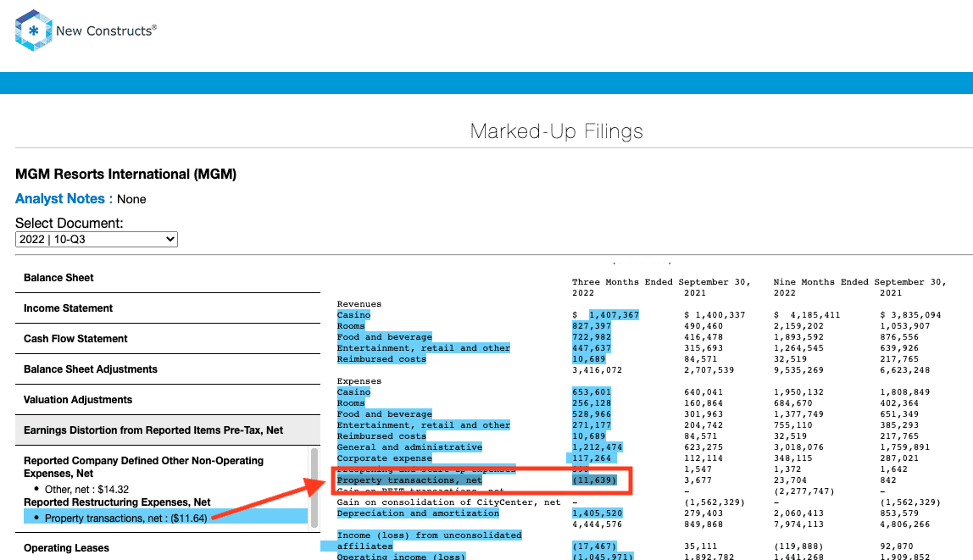Screen dimensions: 973x560
Task: Click Rooms expense value 256,128
Action: [592, 403]
